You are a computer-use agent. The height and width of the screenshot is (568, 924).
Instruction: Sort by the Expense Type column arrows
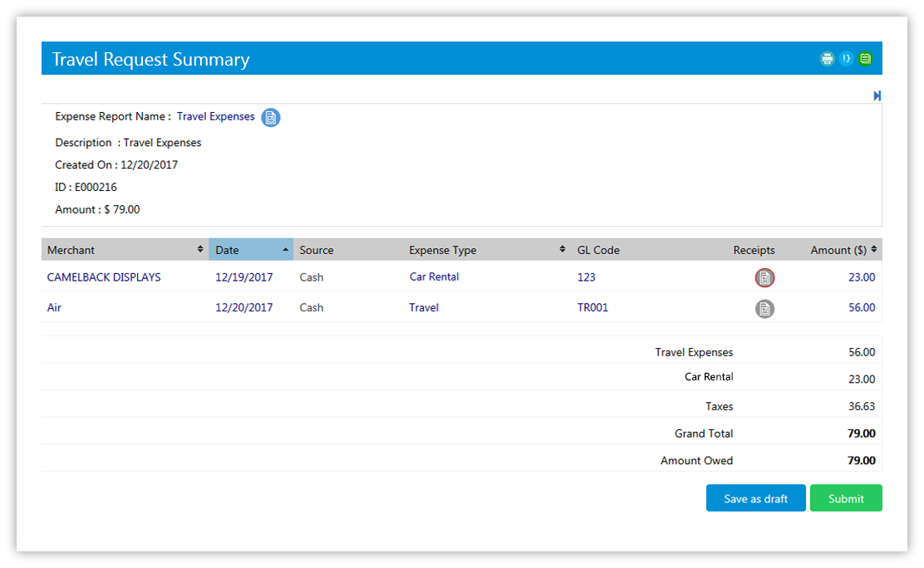point(562,250)
